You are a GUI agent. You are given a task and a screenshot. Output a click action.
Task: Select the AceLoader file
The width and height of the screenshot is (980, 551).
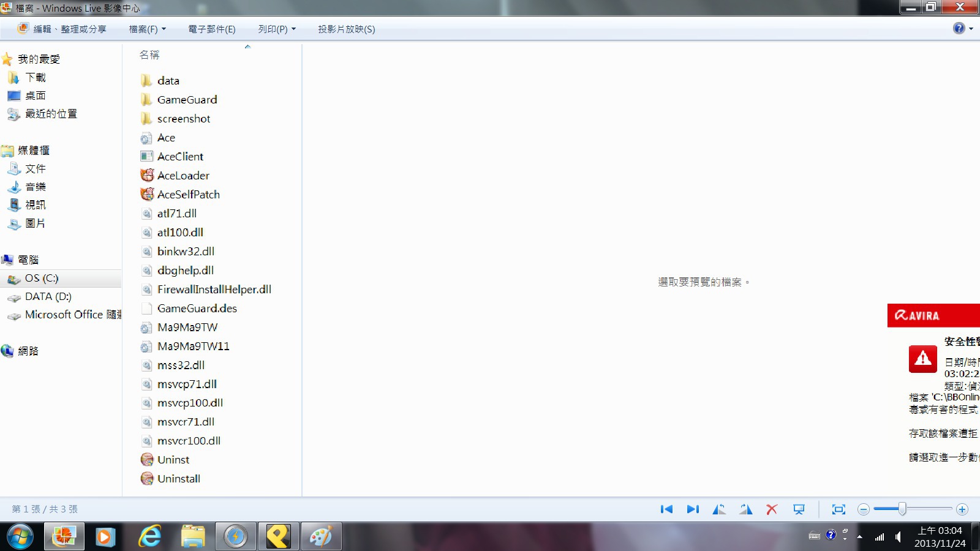[183, 176]
